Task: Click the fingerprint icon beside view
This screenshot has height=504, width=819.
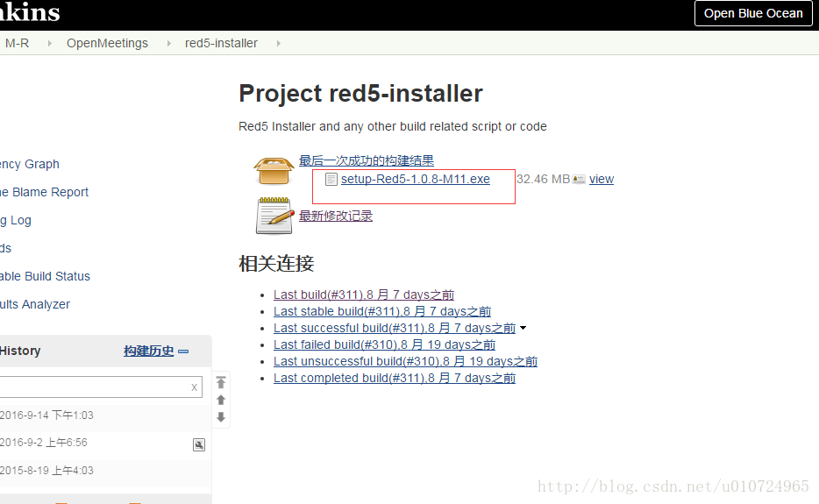Action: [579, 180]
